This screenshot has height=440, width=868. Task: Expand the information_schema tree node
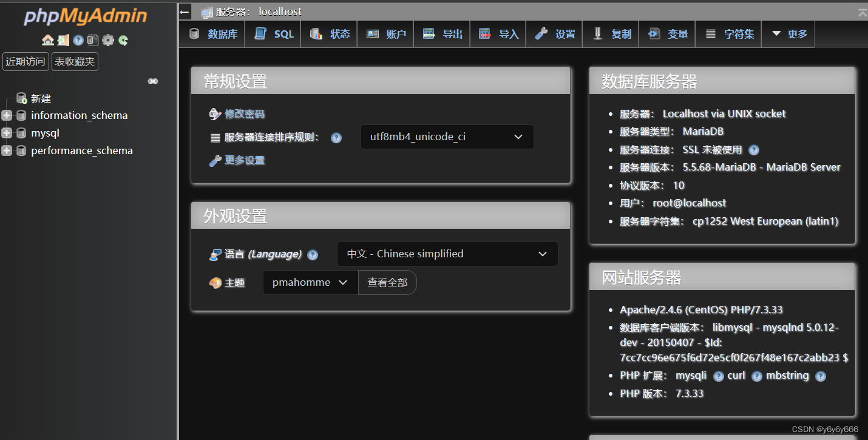(x=7, y=115)
